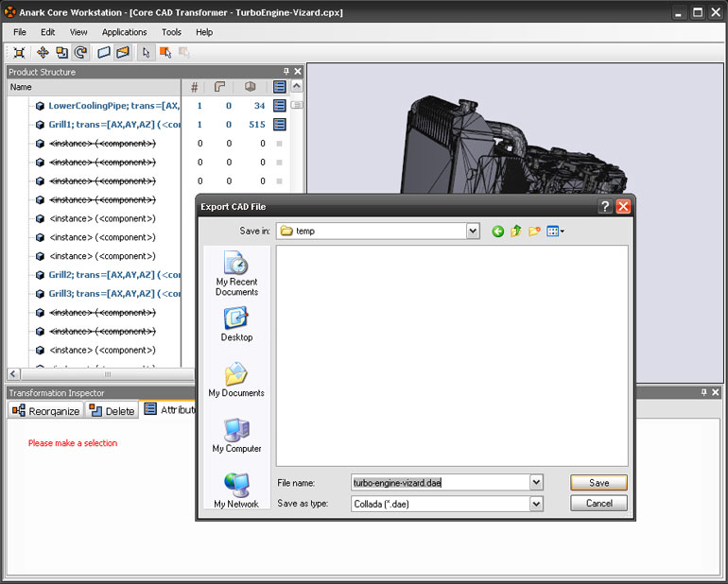Screen dimensions: 728x584
Task: Open My Documents location
Action: pos(236,380)
